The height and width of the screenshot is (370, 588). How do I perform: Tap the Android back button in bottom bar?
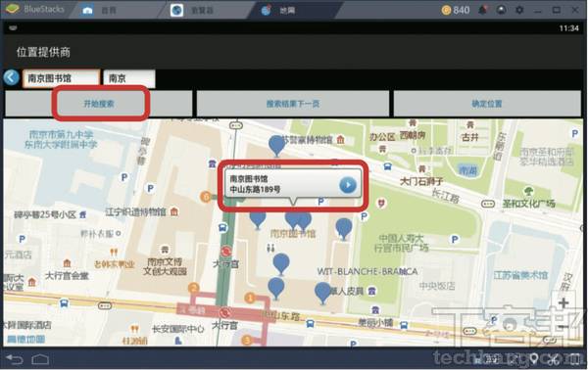tap(15, 360)
